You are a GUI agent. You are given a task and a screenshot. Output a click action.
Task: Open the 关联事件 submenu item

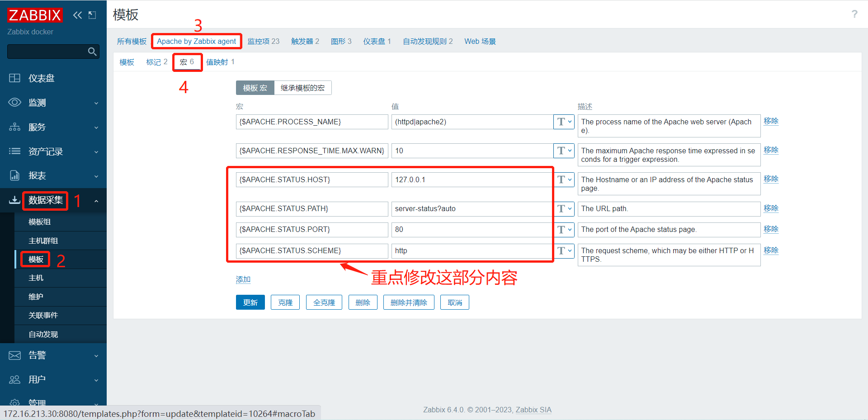click(x=43, y=315)
